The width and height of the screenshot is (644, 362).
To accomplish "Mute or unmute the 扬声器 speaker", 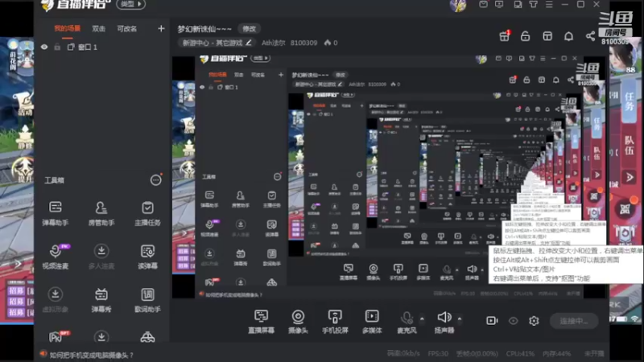I will [x=444, y=321].
